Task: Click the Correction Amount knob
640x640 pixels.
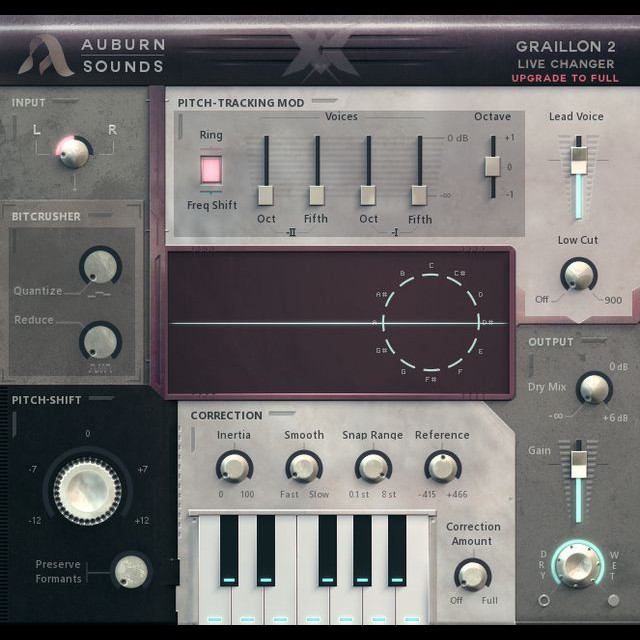Action: pyautogui.click(x=473, y=575)
